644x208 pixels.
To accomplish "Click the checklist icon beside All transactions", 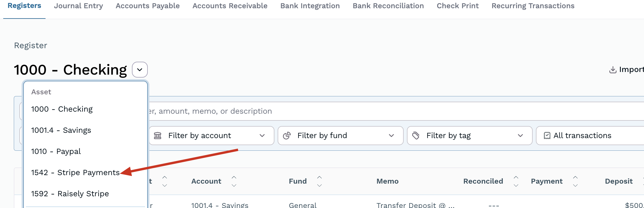I will point(547,135).
